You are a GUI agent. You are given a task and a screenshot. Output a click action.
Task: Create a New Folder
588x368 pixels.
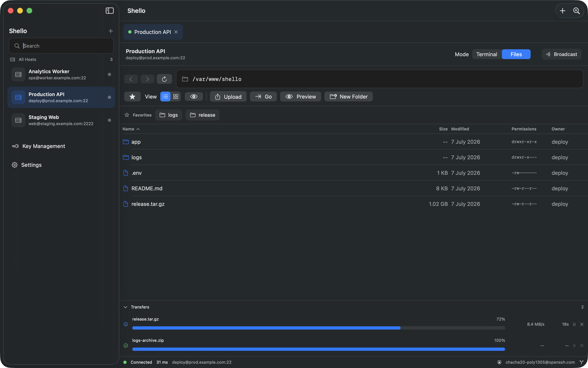click(349, 97)
